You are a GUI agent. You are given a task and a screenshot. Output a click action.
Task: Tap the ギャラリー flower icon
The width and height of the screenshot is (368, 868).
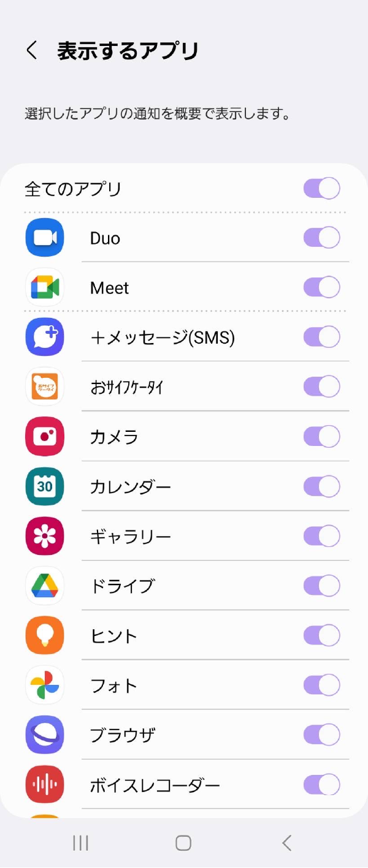click(45, 536)
